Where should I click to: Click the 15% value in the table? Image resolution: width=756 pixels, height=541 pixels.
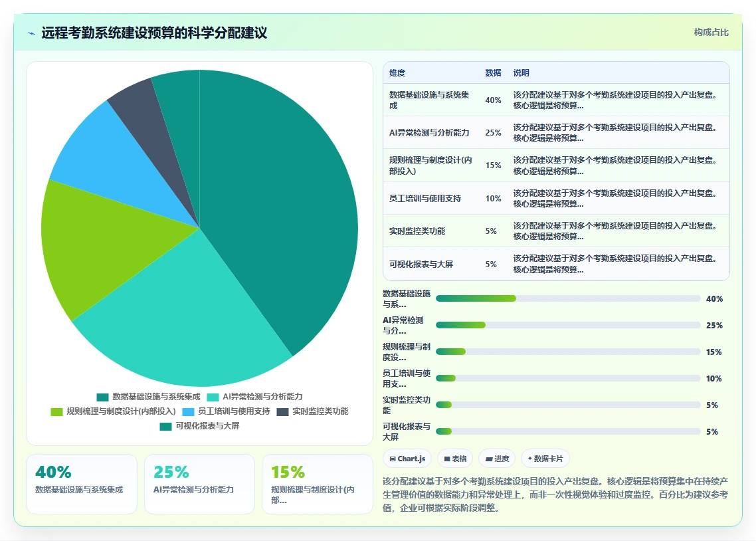[x=493, y=165]
